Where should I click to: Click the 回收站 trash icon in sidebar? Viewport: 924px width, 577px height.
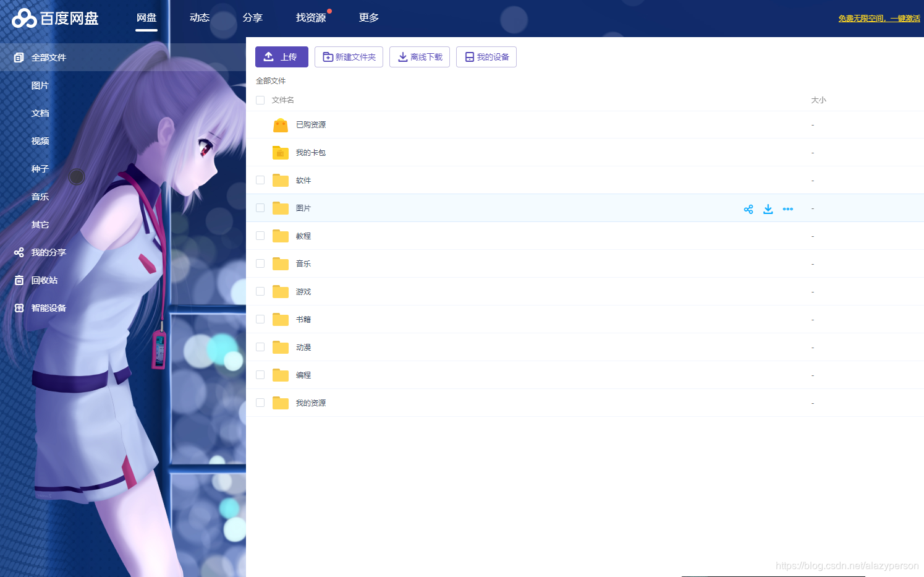coord(19,280)
